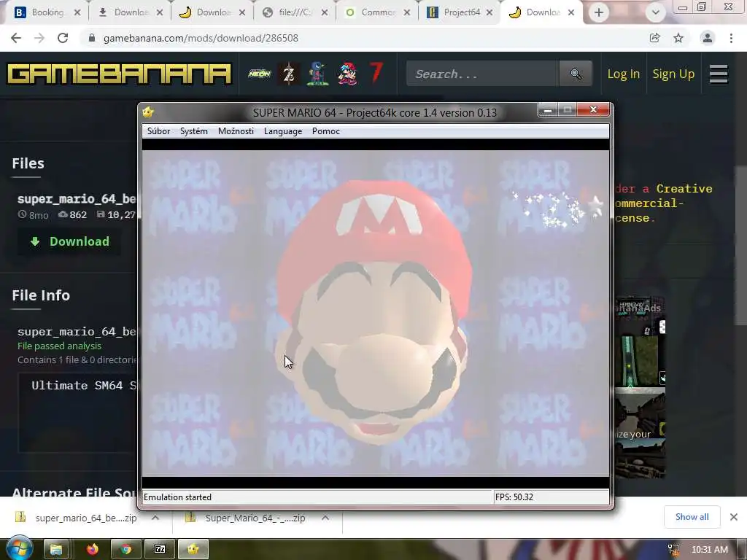747x560 pixels.
Task: Close the downloads bar
Action: coord(734,517)
